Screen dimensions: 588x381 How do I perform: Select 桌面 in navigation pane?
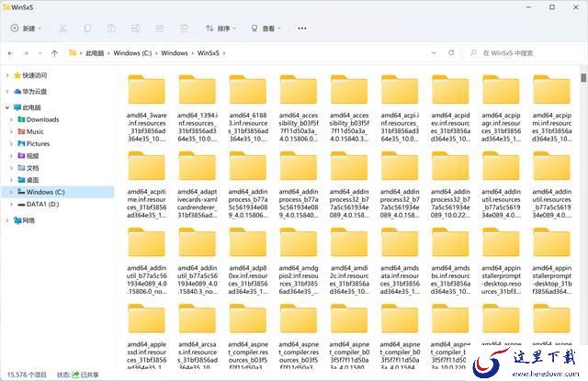point(32,180)
